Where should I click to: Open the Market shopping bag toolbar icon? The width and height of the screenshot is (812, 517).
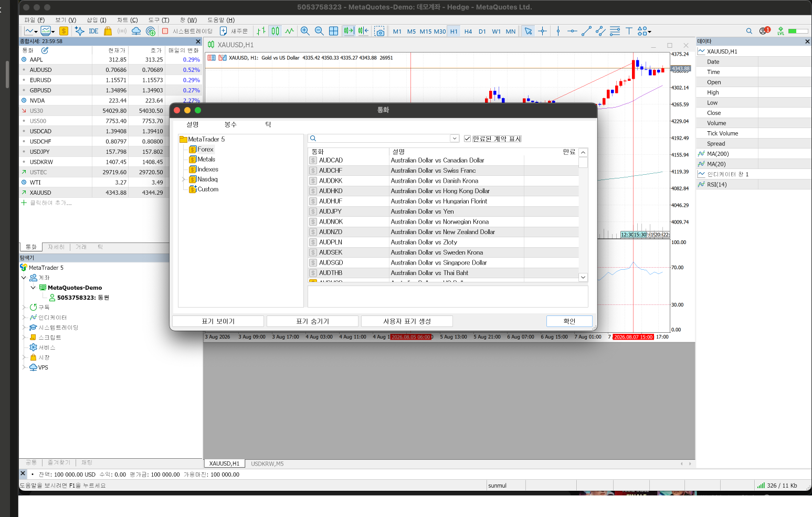click(108, 31)
